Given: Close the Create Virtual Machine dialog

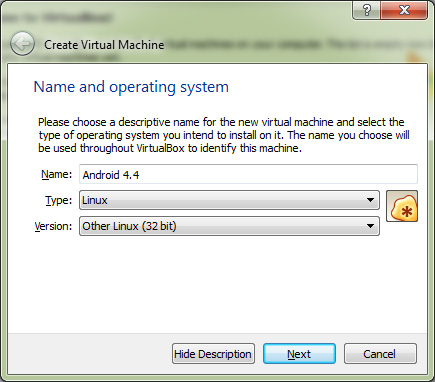Looking at the screenshot, I should [404, 10].
